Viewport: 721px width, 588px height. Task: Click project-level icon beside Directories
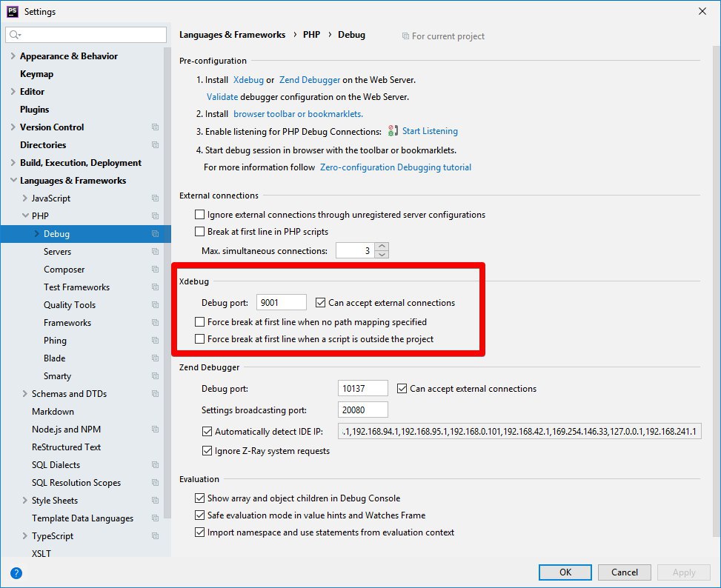pyautogui.click(x=155, y=145)
